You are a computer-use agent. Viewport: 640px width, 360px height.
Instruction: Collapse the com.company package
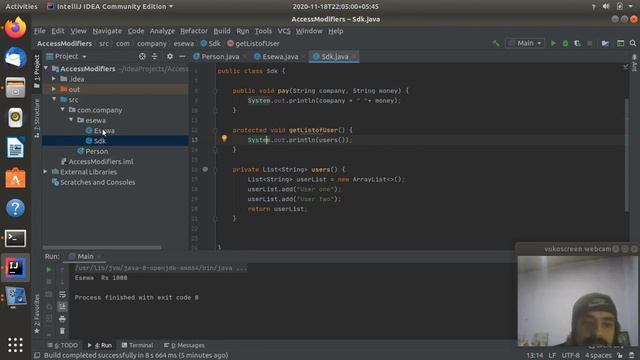(62, 110)
